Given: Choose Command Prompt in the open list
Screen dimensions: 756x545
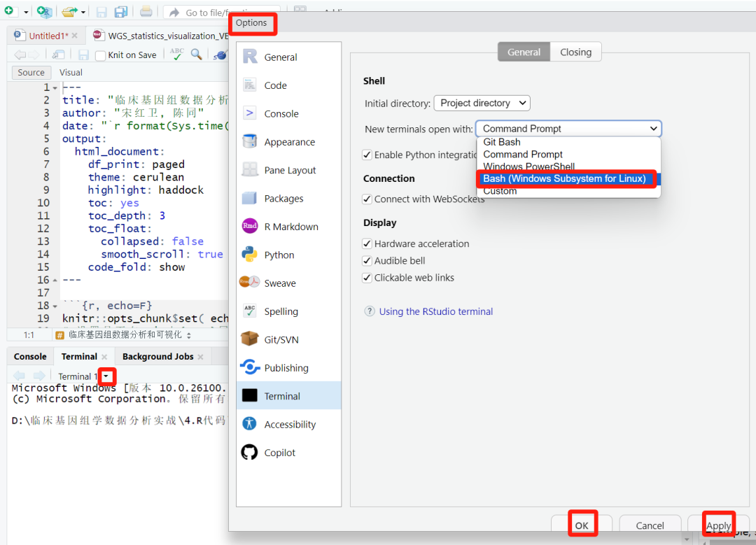Looking at the screenshot, I should point(568,154).
